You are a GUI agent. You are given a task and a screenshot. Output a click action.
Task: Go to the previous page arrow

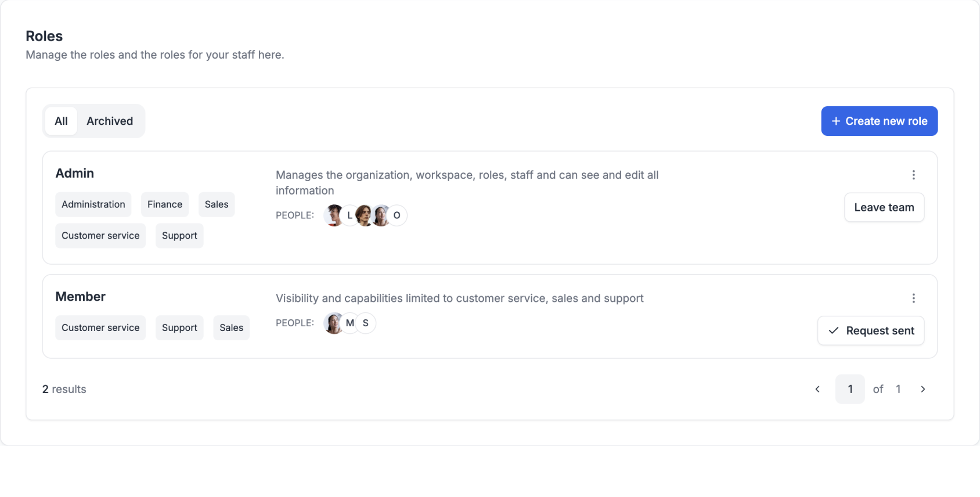817,389
